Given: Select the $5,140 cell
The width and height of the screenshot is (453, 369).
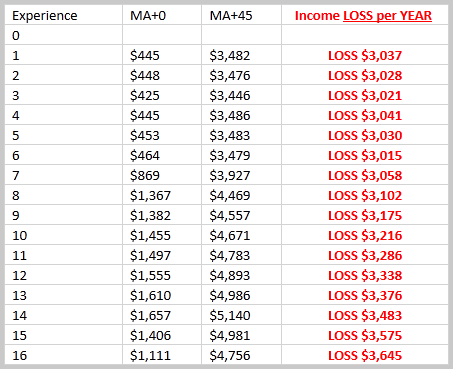Looking at the screenshot, I should click(241, 315).
